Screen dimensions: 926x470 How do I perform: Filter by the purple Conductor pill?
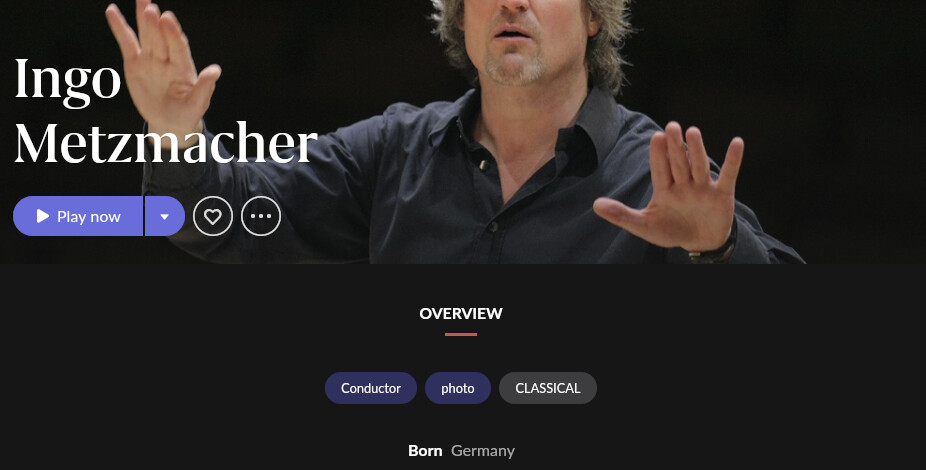tap(371, 388)
